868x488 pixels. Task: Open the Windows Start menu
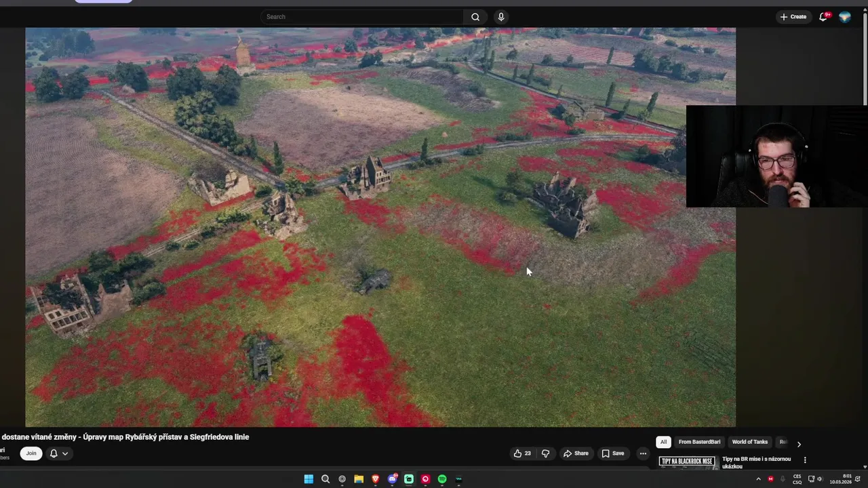coord(309,479)
